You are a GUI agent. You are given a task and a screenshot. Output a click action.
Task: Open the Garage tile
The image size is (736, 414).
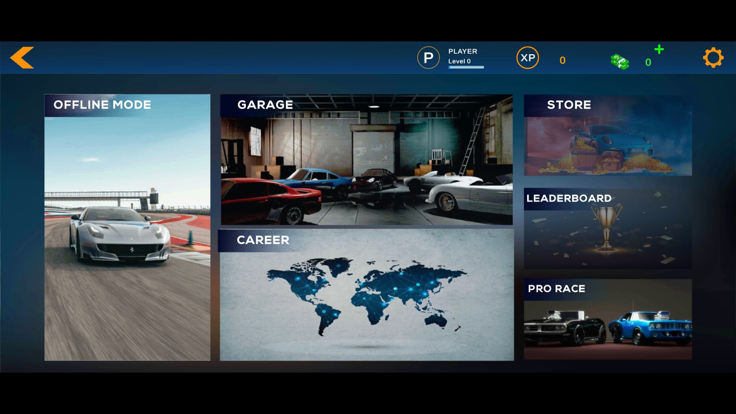[367, 160]
